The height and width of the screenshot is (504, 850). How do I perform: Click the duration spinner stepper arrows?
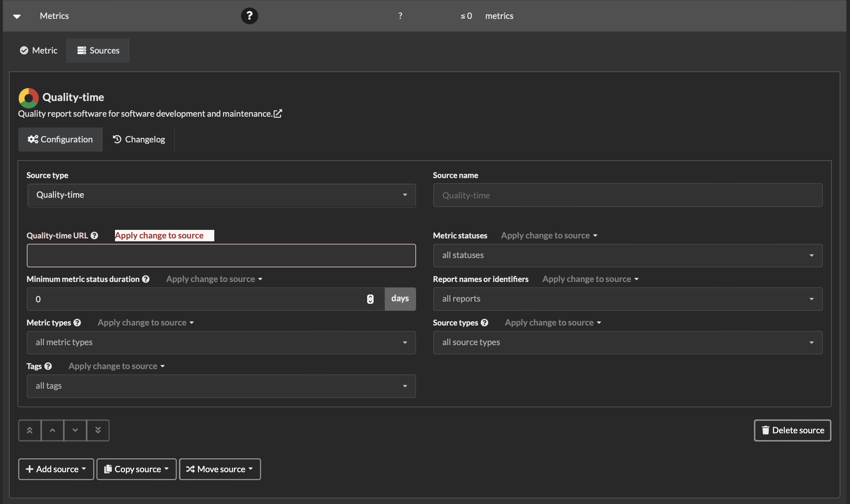(x=370, y=299)
